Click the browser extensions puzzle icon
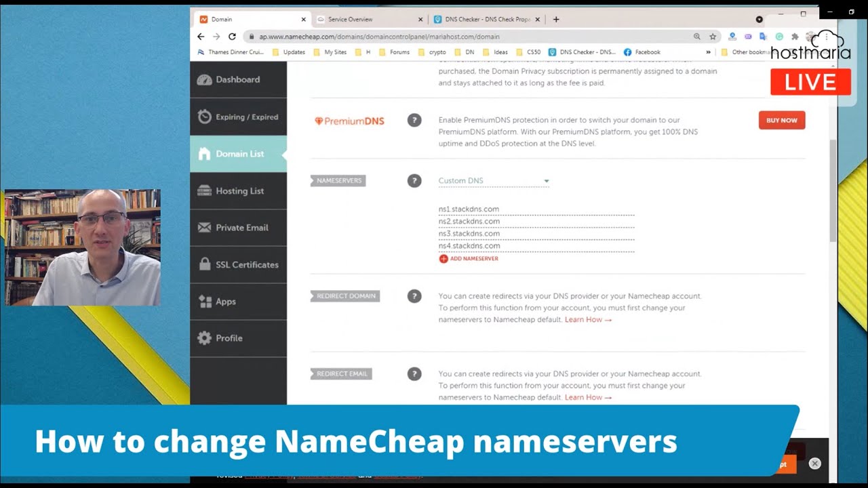This screenshot has height=488, width=868. [795, 37]
